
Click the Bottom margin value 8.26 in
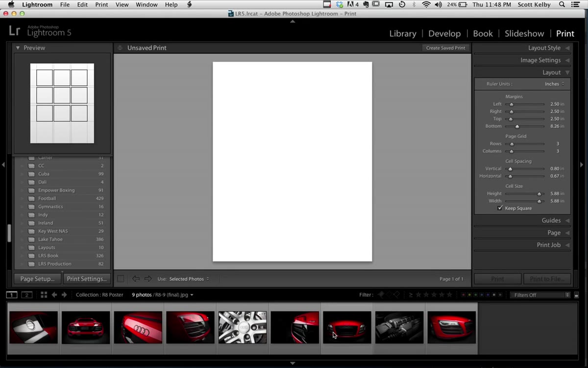click(558, 126)
